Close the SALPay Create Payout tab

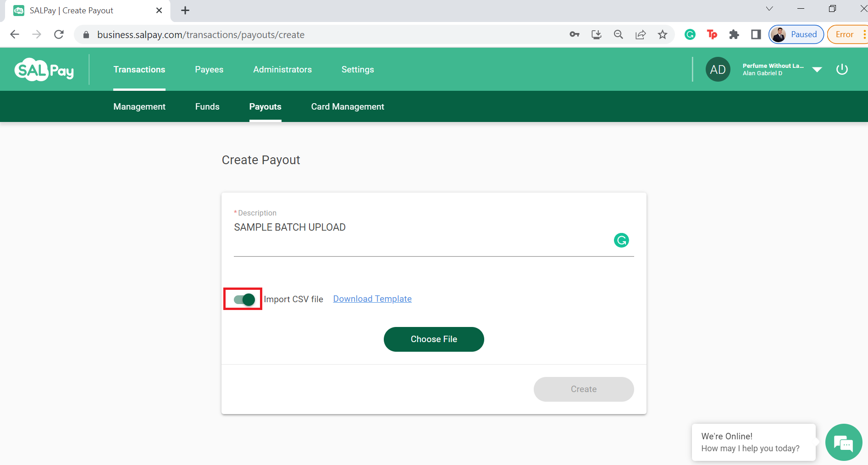coord(159,11)
